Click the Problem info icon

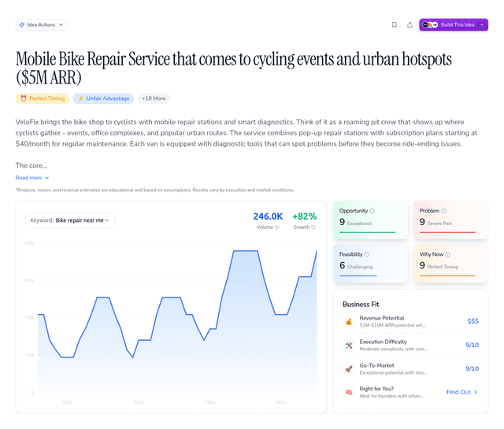pyautogui.click(x=444, y=211)
